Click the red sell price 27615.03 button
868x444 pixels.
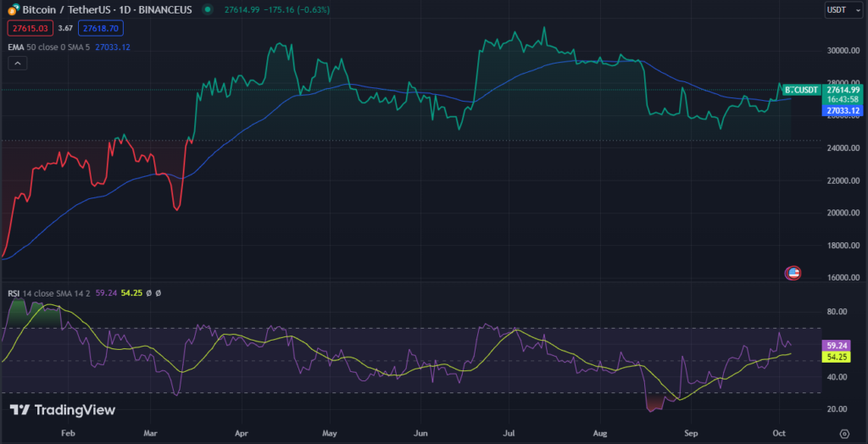tap(31, 28)
